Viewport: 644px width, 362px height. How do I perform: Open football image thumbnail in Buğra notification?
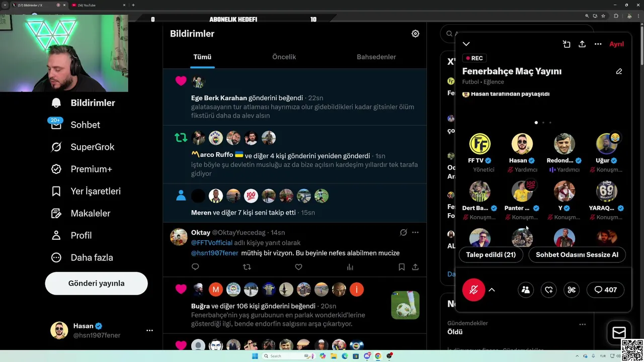[405, 305]
